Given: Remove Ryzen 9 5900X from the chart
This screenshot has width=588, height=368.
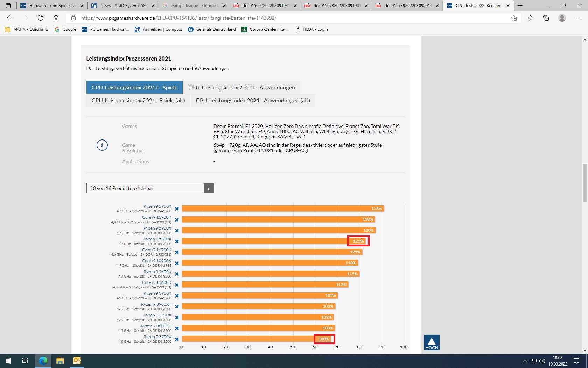Looking at the screenshot, I should (x=177, y=231).
